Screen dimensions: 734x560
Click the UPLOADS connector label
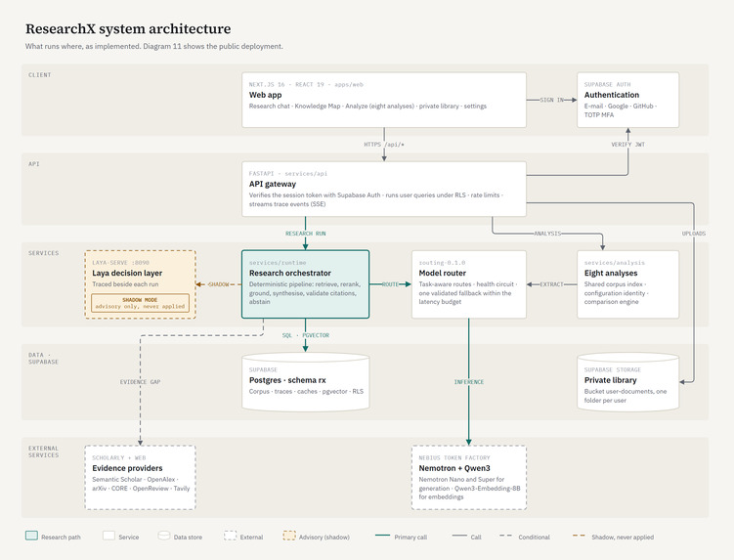point(693,234)
